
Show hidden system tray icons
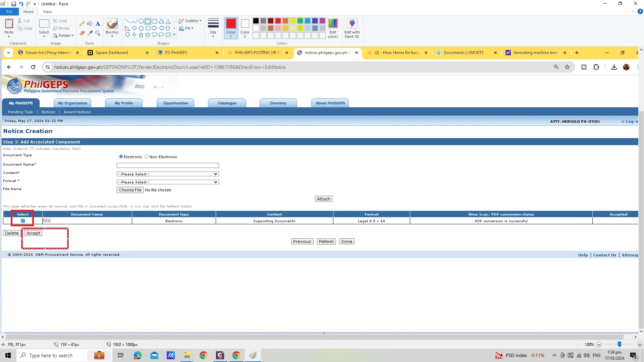[x=554, y=355]
